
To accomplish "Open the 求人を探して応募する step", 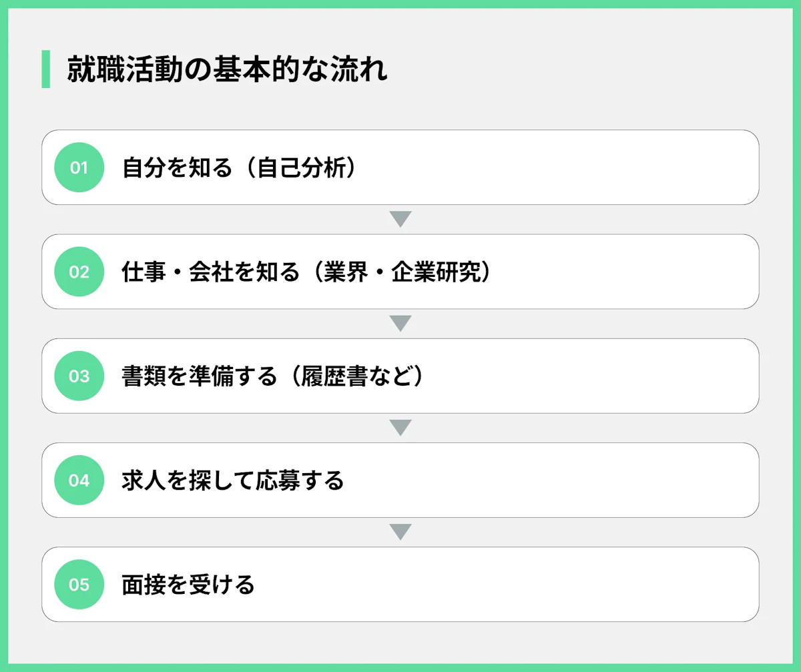I will click(233, 480).
